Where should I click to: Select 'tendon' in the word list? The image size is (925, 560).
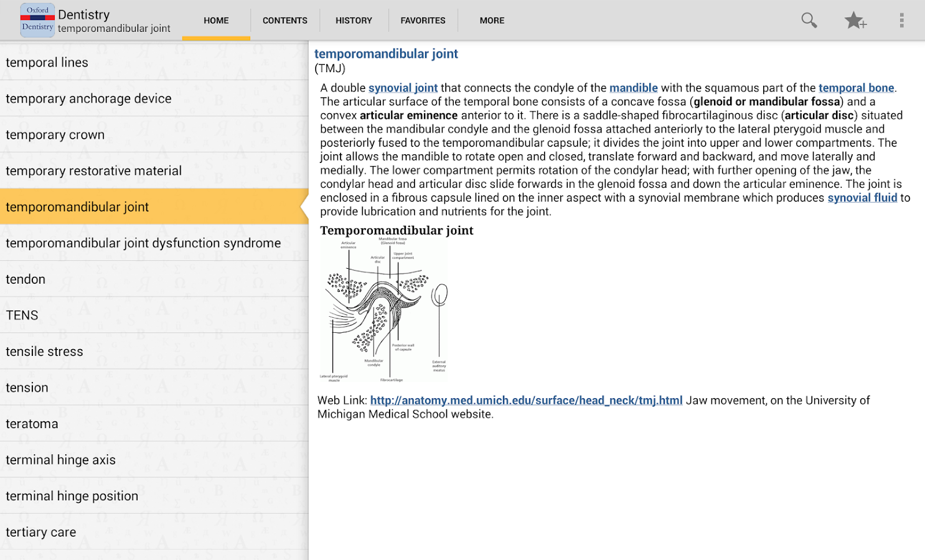154,279
